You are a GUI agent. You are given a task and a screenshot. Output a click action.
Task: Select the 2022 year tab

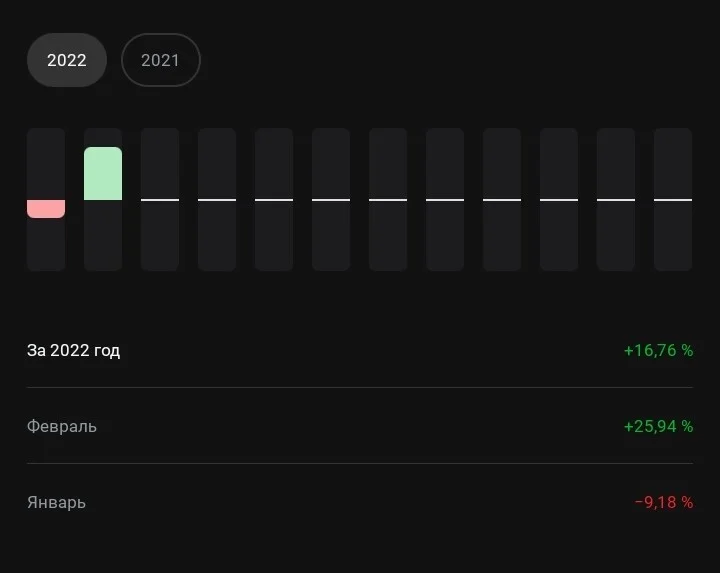(67, 60)
